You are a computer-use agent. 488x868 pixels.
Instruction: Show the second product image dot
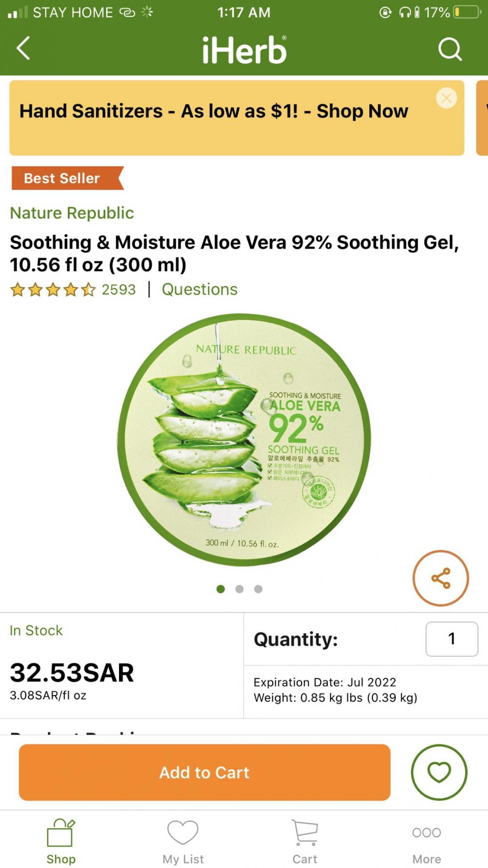(240, 589)
